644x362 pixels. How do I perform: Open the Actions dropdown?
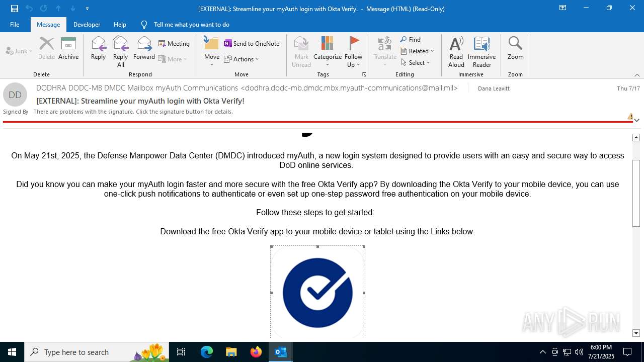[x=242, y=59]
